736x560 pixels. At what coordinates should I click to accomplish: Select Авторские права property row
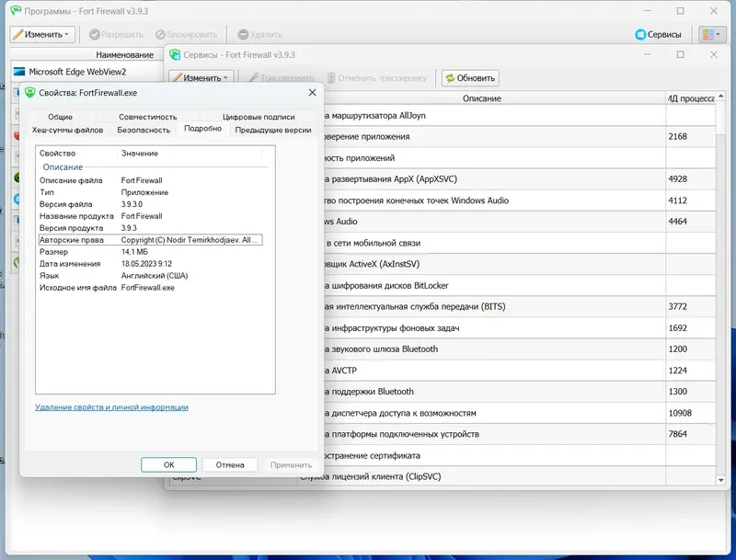click(150, 240)
